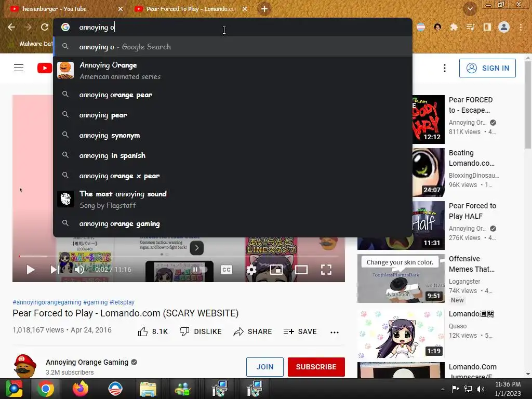The image size is (532, 399).
Task: Enter fullscreen mode
Action: click(x=326, y=270)
